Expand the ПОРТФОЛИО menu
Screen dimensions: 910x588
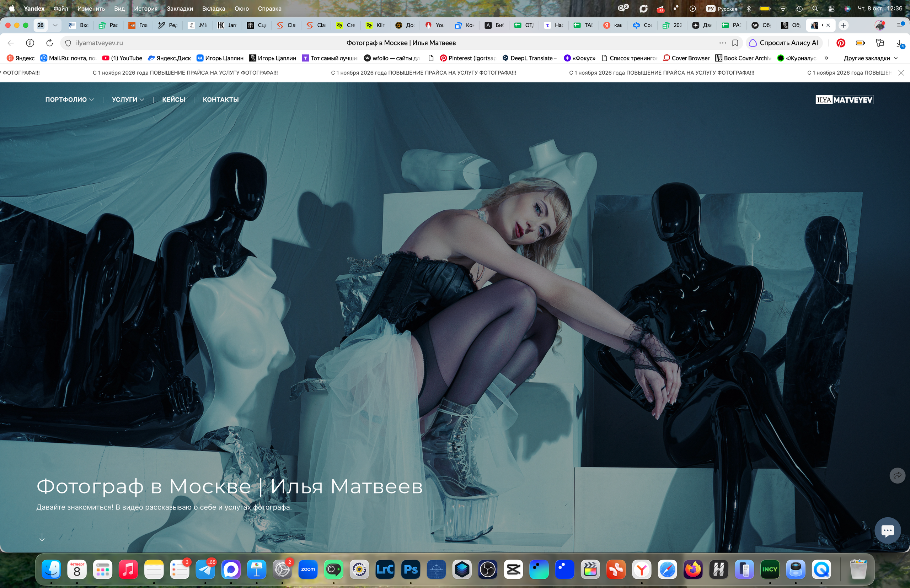pyautogui.click(x=70, y=99)
